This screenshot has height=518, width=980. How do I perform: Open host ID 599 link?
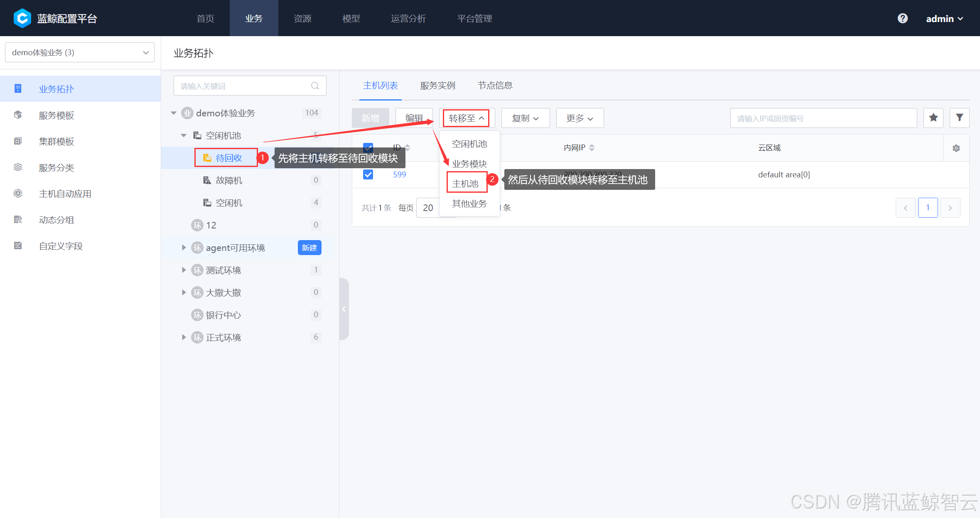pyautogui.click(x=399, y=174)
